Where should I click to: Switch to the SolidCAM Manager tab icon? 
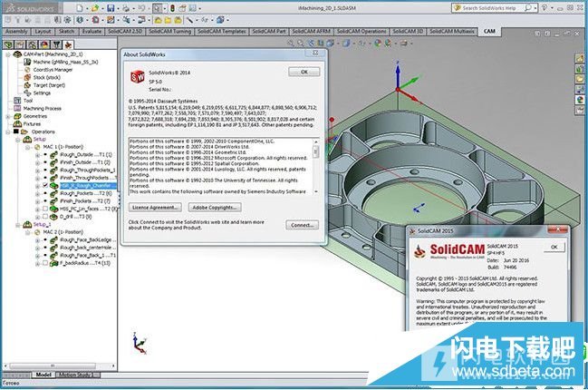68,45
